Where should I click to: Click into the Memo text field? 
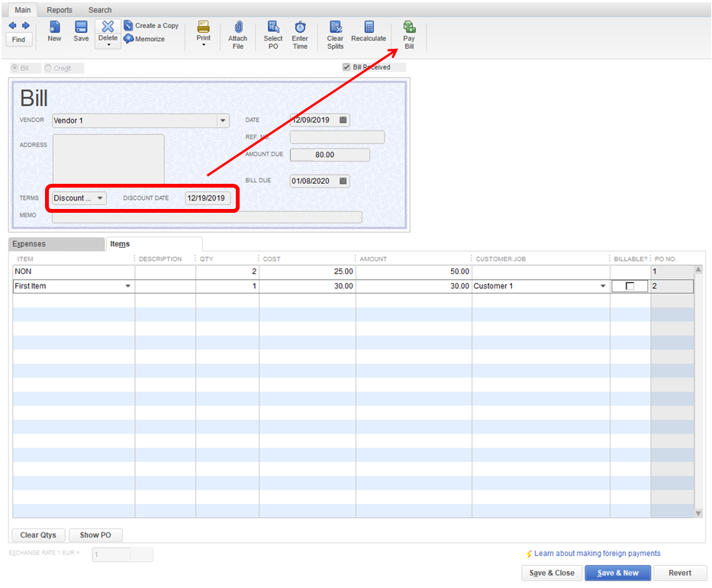coord(207,217)
